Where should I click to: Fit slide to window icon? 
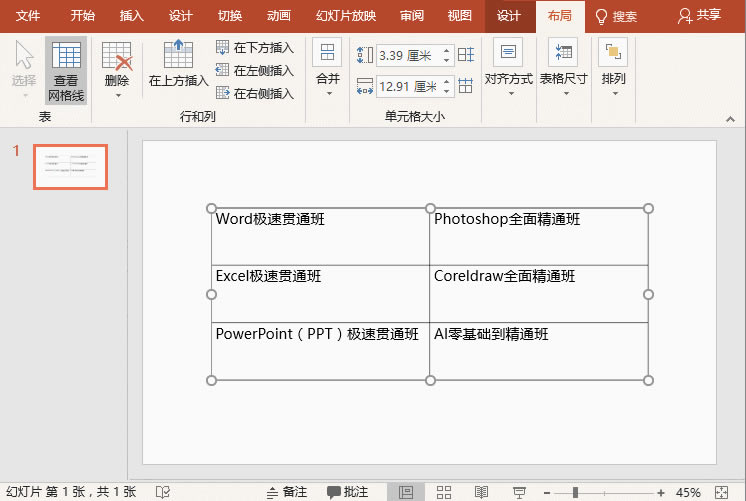point(722,492)
